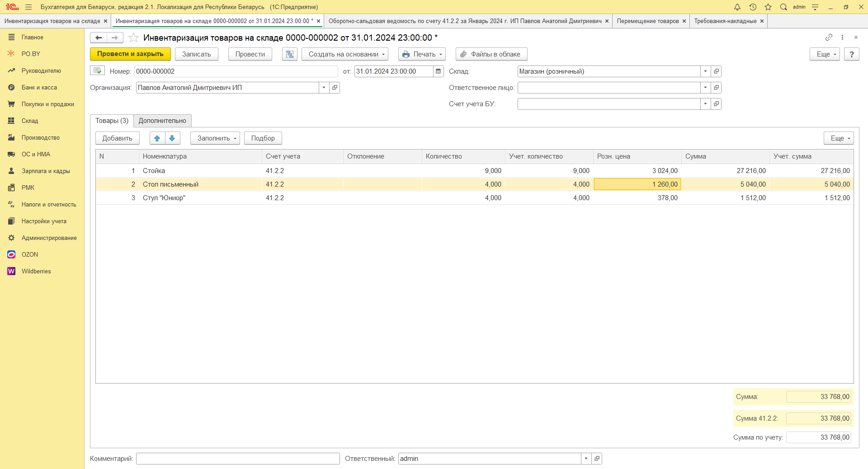The image size is (868, 469).
Task: Click Провести button
Action: pyautogui.click(x=250, y=54)
